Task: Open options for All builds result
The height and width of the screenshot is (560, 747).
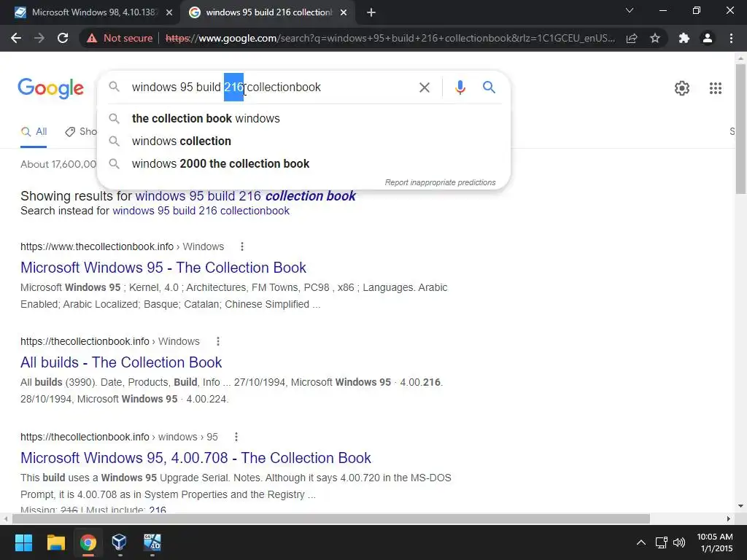Action: point(217,341)
